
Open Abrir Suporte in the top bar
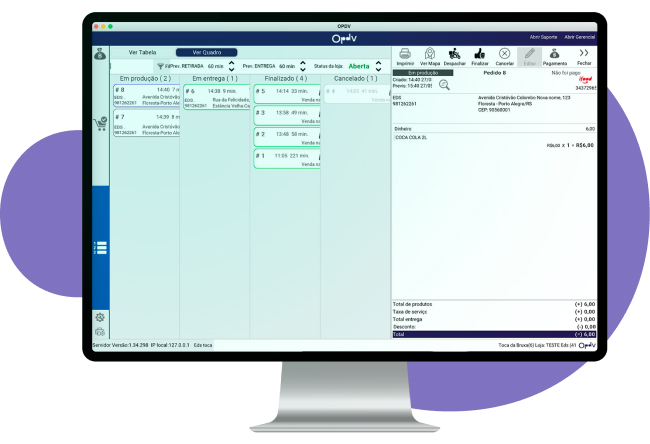point(543,37)
